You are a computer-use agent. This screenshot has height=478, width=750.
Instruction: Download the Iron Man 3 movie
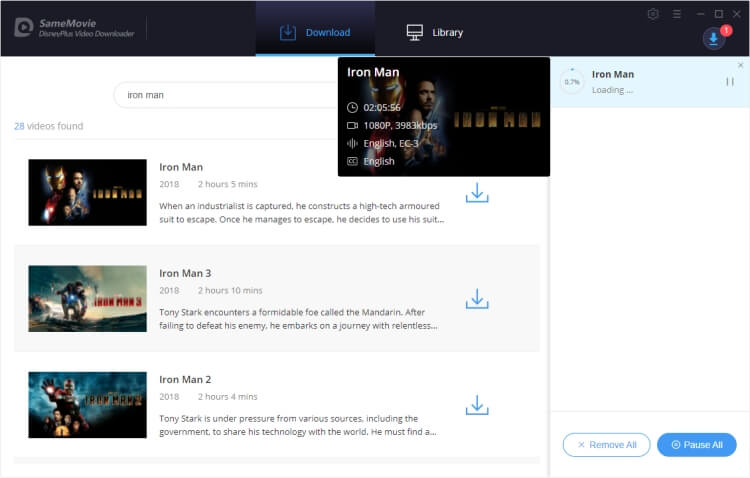pyautogui.click(x=477, y=299)
